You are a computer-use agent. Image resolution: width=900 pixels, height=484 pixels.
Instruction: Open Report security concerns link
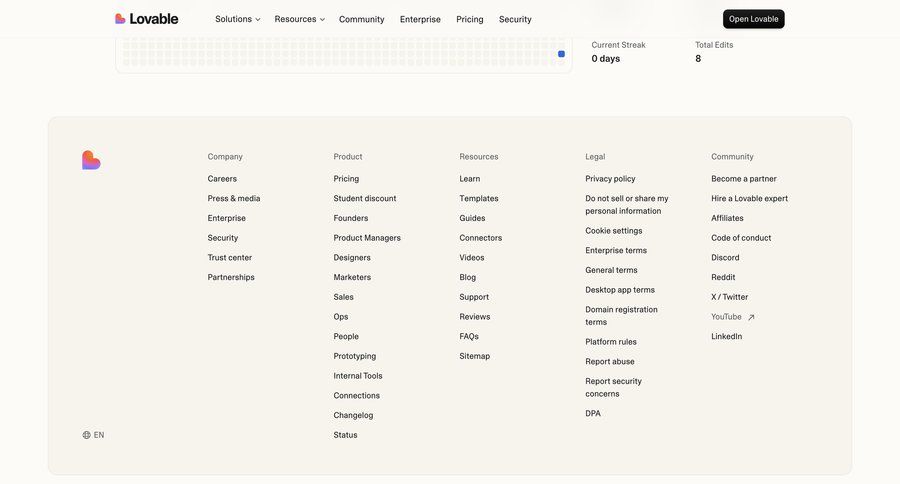tap(614, 388)
